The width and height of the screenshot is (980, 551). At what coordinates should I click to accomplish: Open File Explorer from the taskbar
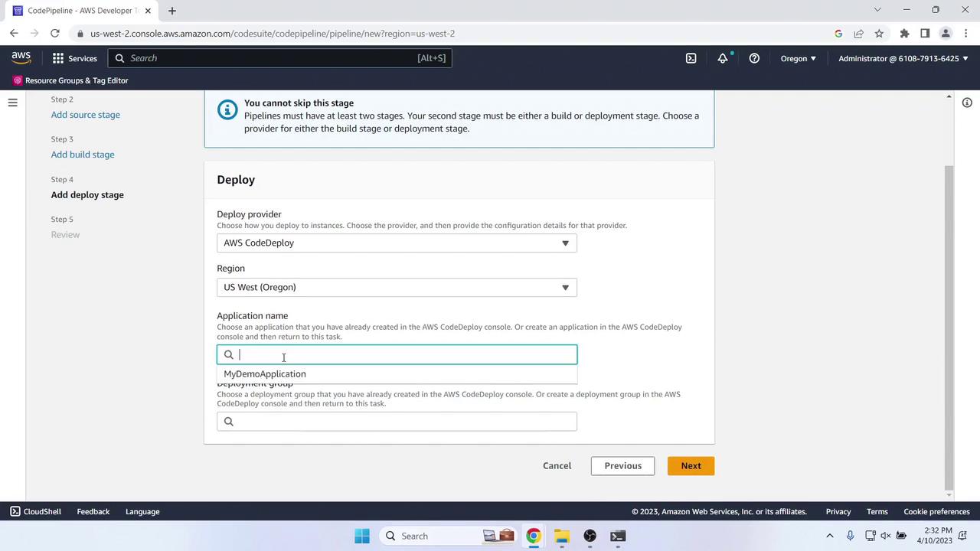tap(562, 536)
